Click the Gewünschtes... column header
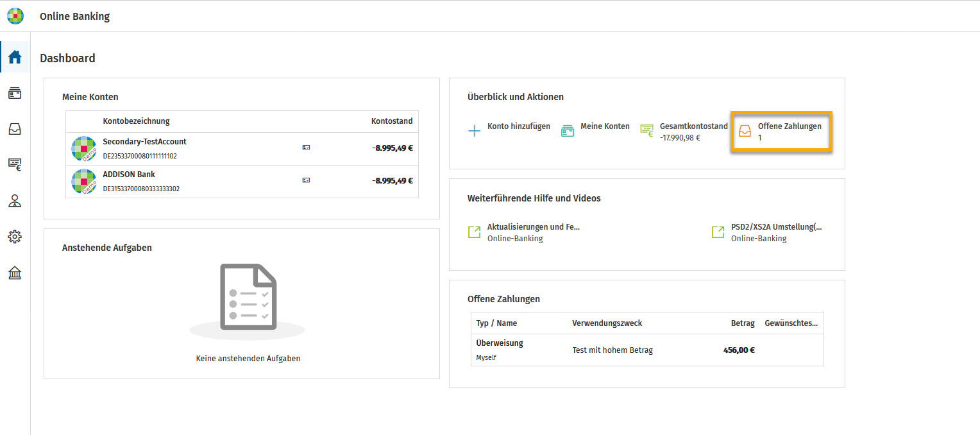980x435 pixels. [x=791, y=323]
